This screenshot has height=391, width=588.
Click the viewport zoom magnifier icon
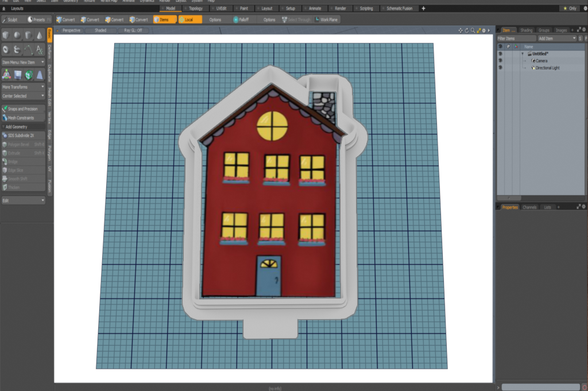point(472,30)
